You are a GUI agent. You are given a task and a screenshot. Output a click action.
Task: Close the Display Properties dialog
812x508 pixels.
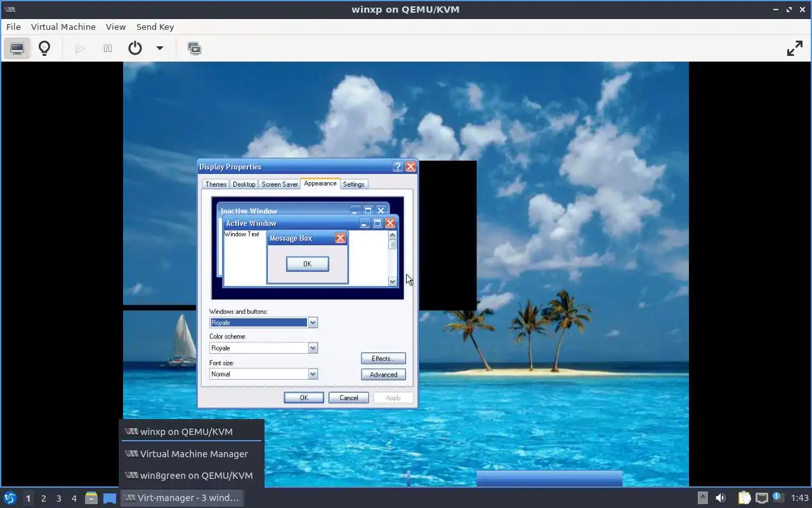[x=410, y=167]
